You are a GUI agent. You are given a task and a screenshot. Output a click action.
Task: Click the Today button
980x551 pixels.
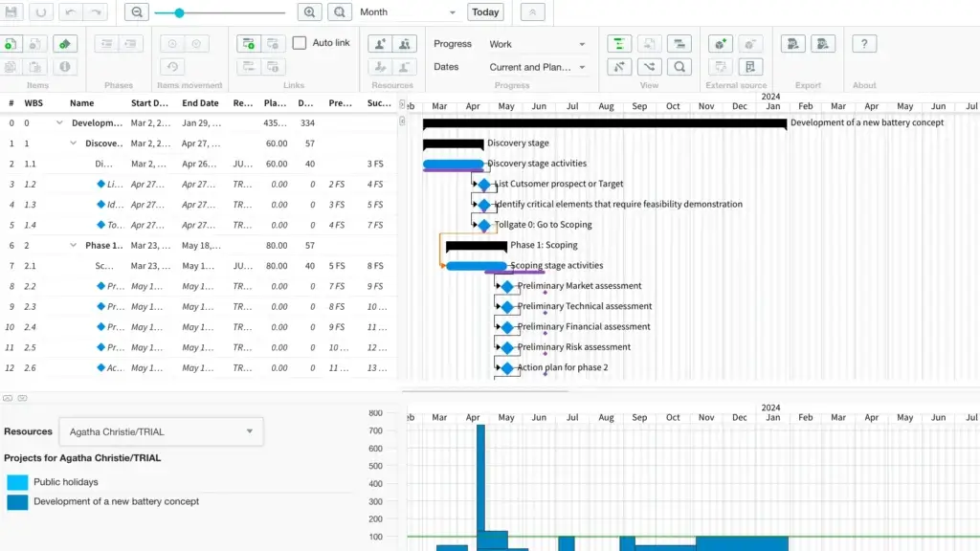click(485, 11)
